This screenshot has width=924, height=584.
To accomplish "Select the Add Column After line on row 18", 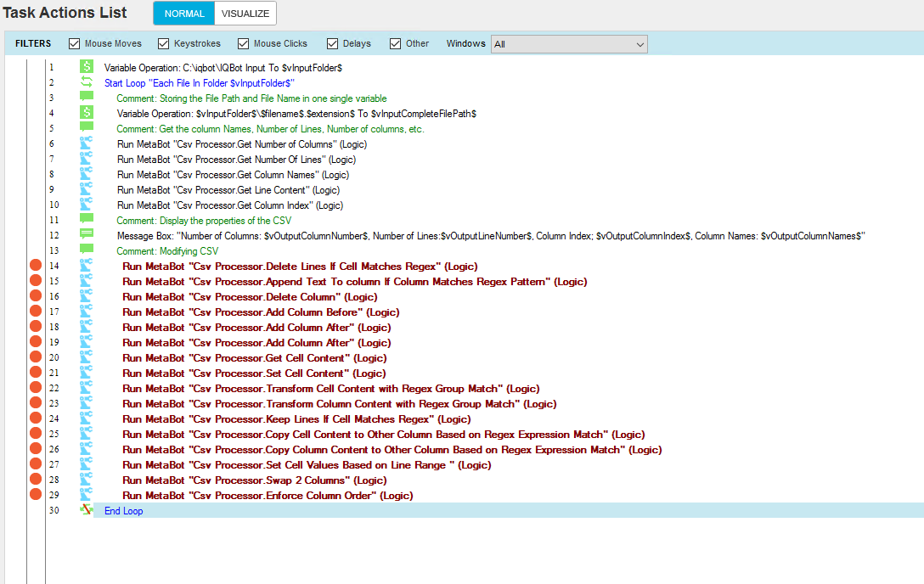I will [257, 328].
